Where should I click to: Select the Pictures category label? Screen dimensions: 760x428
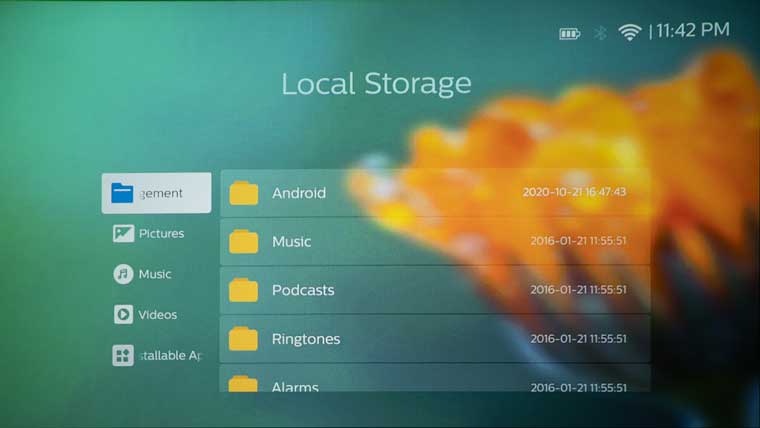pyautogui.click(x=161, y=234)
